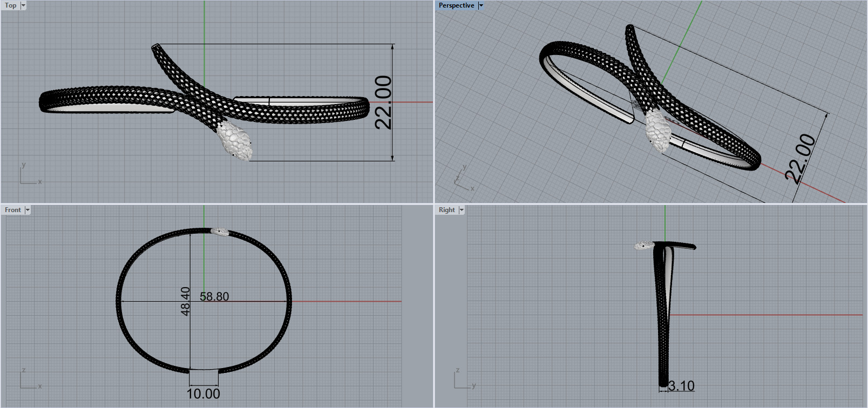Image resolution: width=868 pixels, height=408 pixels.
Task: Click the snake head in Top viewport
Action: (x=235, y=141)
